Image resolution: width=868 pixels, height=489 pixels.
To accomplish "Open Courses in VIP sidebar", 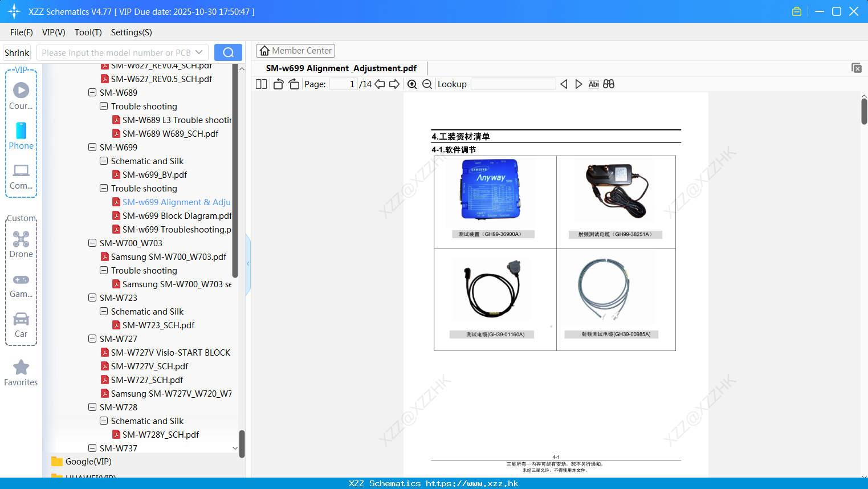I will 21,96.
